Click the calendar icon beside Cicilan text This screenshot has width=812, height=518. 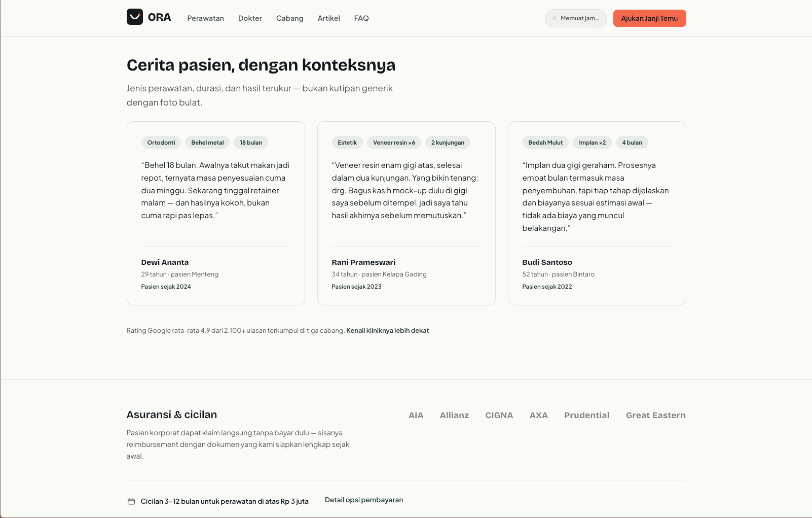point(131,501)
